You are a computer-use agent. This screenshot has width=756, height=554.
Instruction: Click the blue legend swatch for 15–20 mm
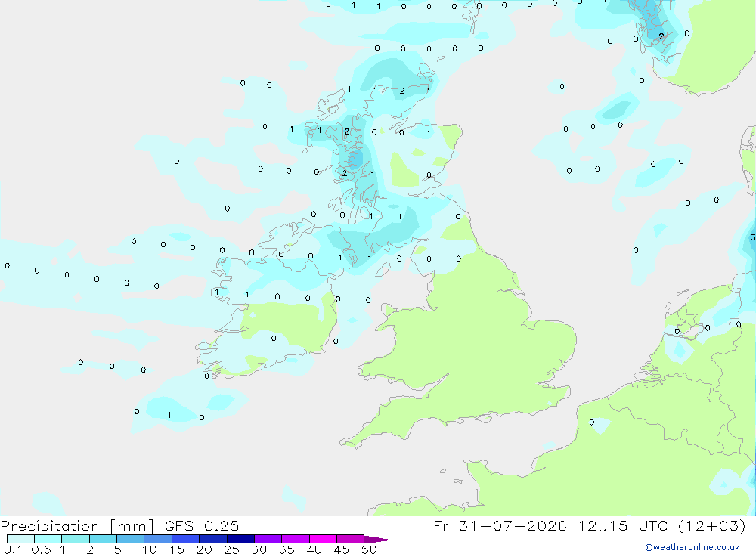(x=186, y=539)
